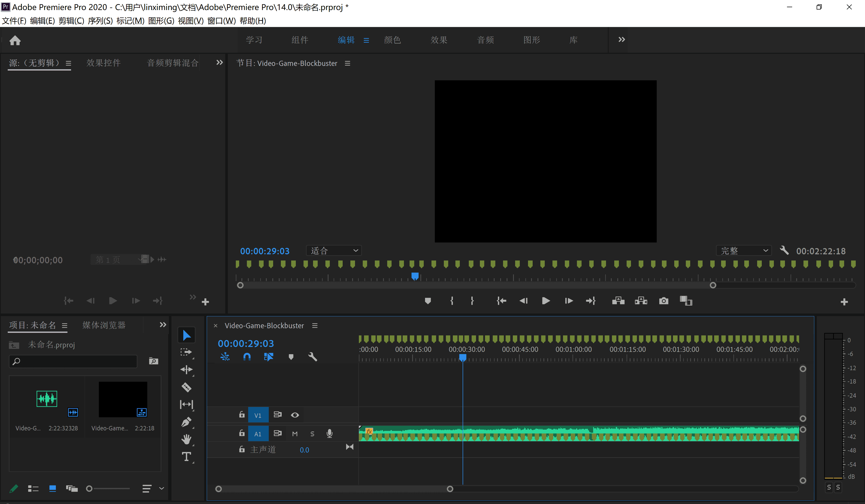The height and width of the screenshot is (504, 865).
Task: Toggle sync lock on V1 track
Action: pos(277,415)
